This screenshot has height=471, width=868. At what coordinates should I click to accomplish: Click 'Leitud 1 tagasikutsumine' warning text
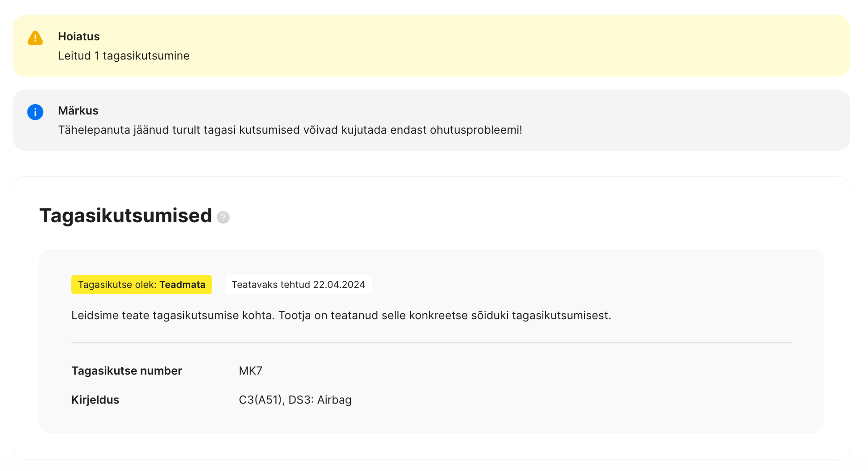(124, 56)
